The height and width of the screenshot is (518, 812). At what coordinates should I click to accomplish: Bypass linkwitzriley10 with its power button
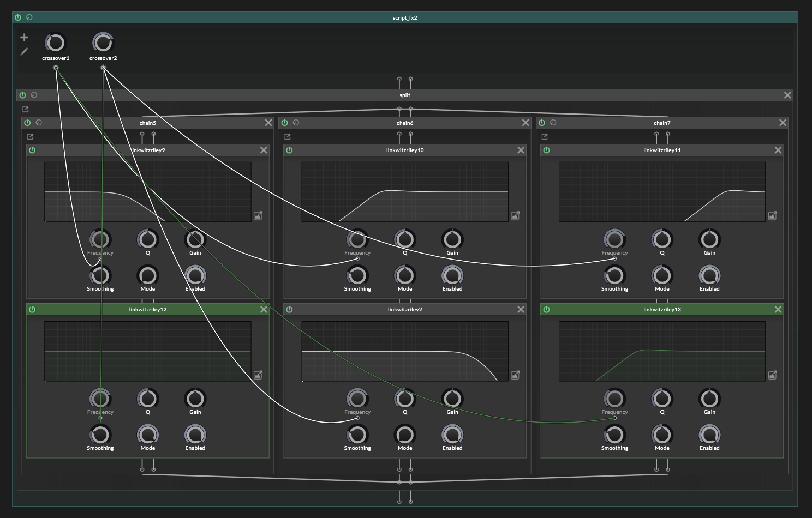point(289,150)
